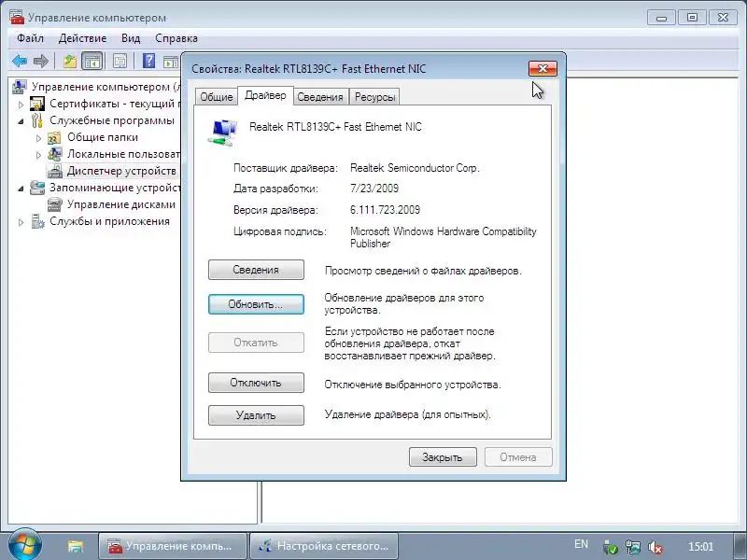Select Диспетчер устройств in the tree
This screenshot has height=560, width=747.
click(121, 171)
